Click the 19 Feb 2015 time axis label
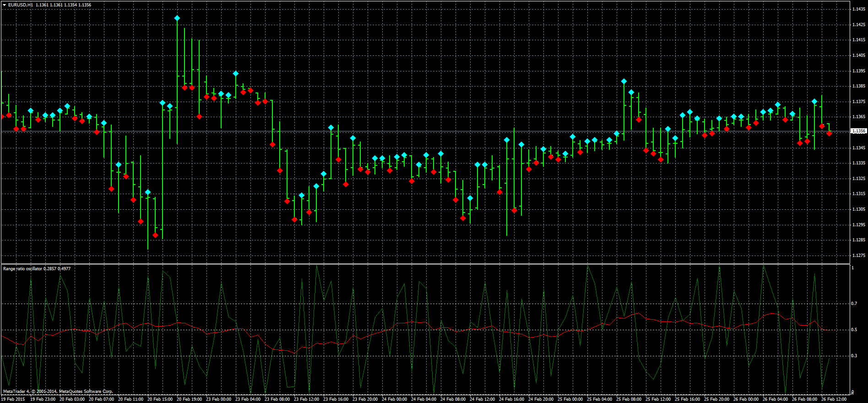The image size is (868, 403). 13,399
